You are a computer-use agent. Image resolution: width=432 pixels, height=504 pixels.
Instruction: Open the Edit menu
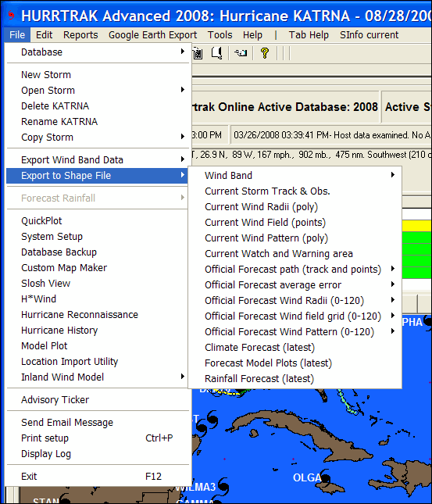point(44,34)
